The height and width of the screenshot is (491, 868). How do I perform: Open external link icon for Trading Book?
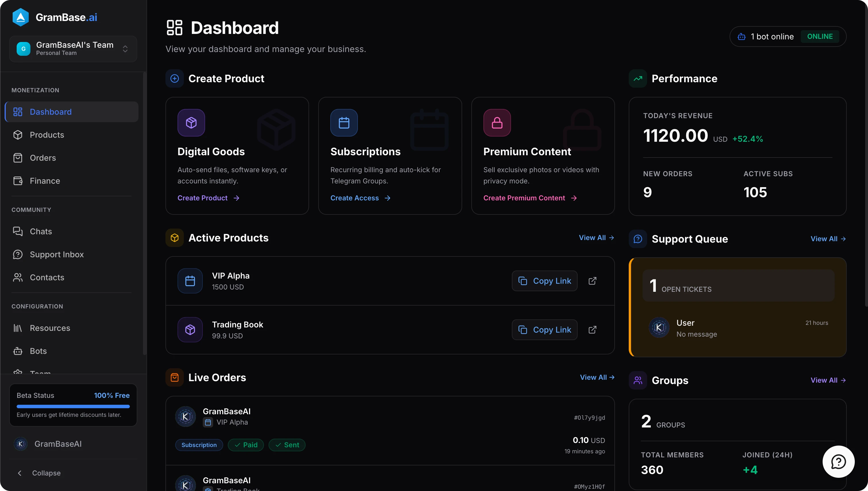[x=592, y=329]
